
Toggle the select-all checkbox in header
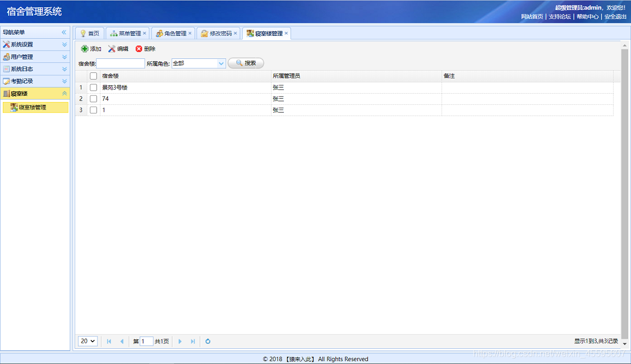pyautogui.click(x=93, y=76)
